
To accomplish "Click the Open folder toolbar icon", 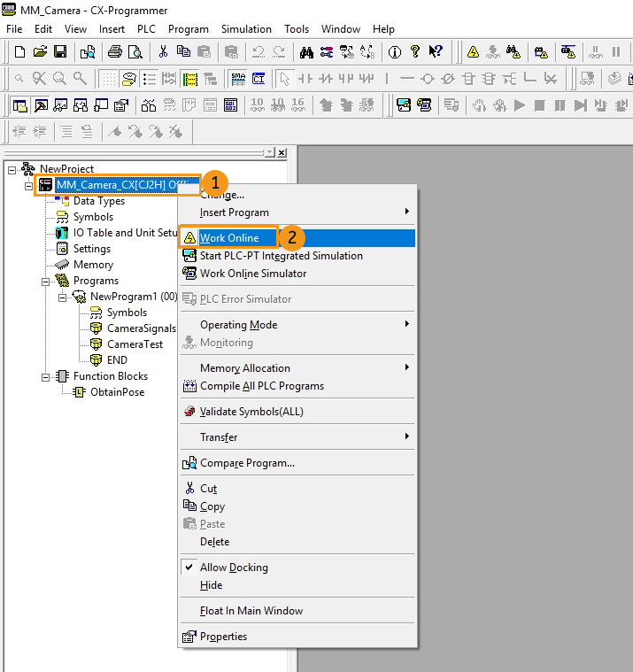I will click(x=40, y=51).
